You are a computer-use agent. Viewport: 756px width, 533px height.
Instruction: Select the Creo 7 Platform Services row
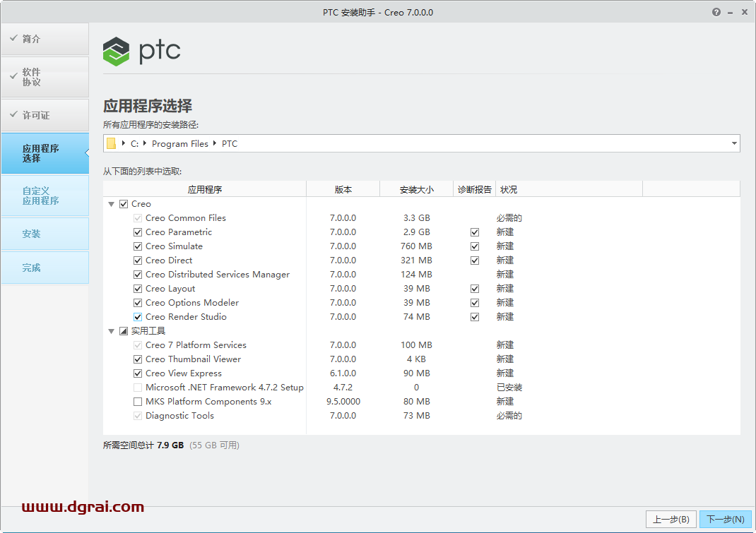pyautogui.click(x=421, y=345)
